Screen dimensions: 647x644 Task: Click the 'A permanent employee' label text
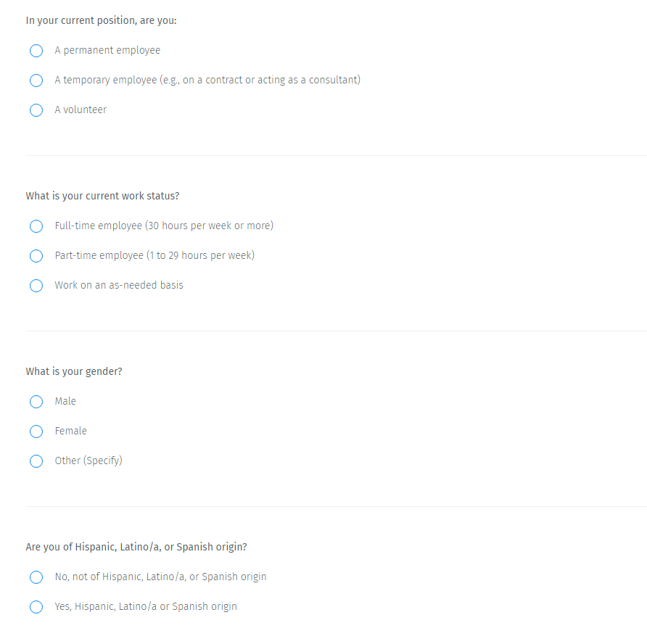pos(107,50)
